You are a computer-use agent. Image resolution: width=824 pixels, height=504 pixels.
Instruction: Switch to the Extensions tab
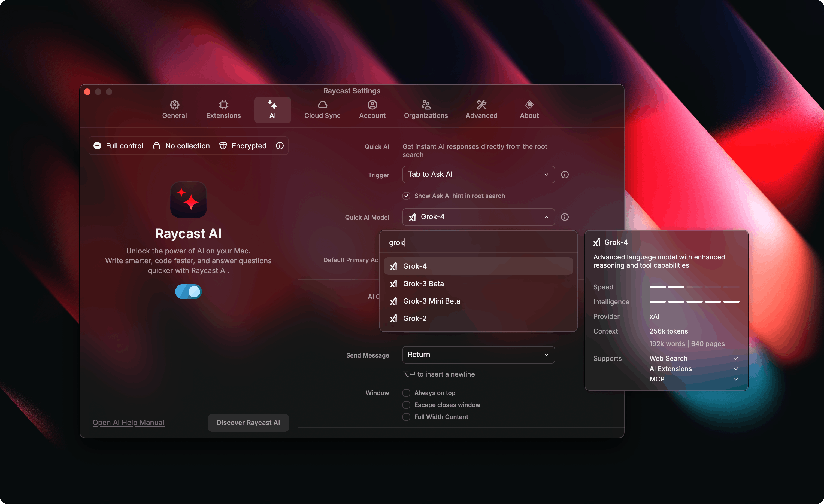pos(223,110)
